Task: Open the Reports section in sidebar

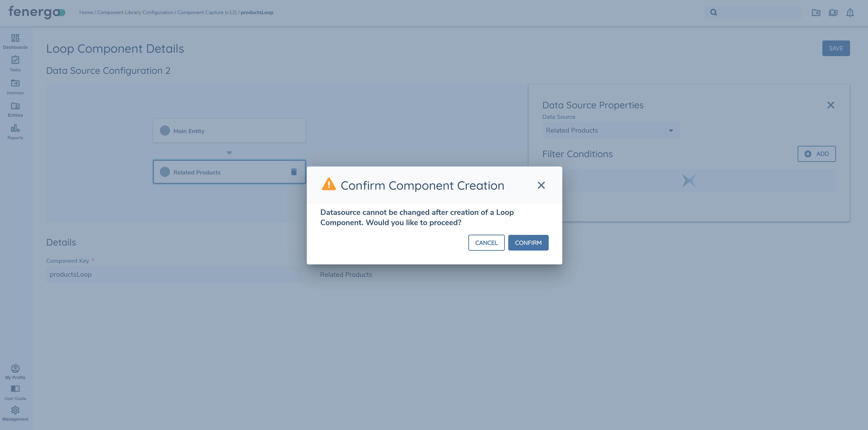Action: coord(15,132)
